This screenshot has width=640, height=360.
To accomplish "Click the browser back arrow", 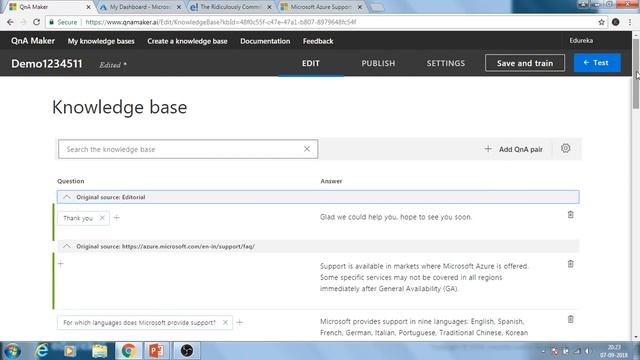I will [x=10, y=22].
